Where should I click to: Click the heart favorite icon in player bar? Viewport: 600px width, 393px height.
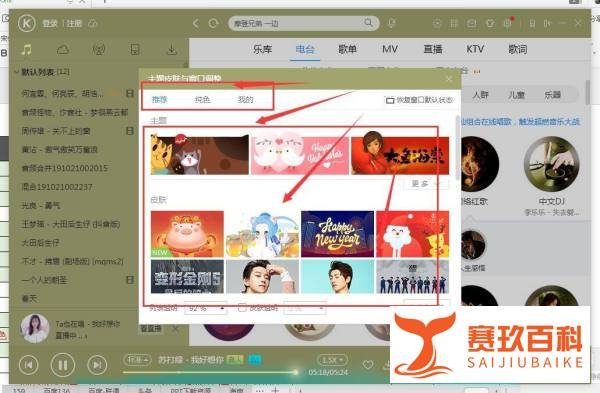[x=368, y=365]
